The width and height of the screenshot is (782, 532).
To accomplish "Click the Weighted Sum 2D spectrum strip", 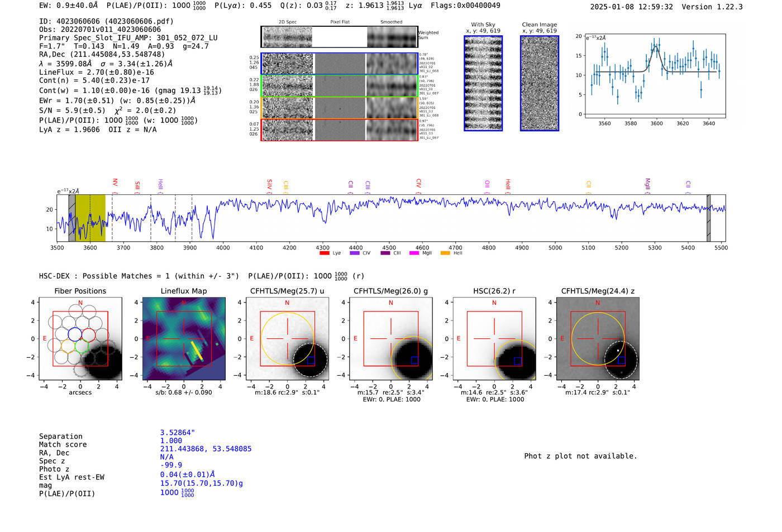I will tap(339, 37).
